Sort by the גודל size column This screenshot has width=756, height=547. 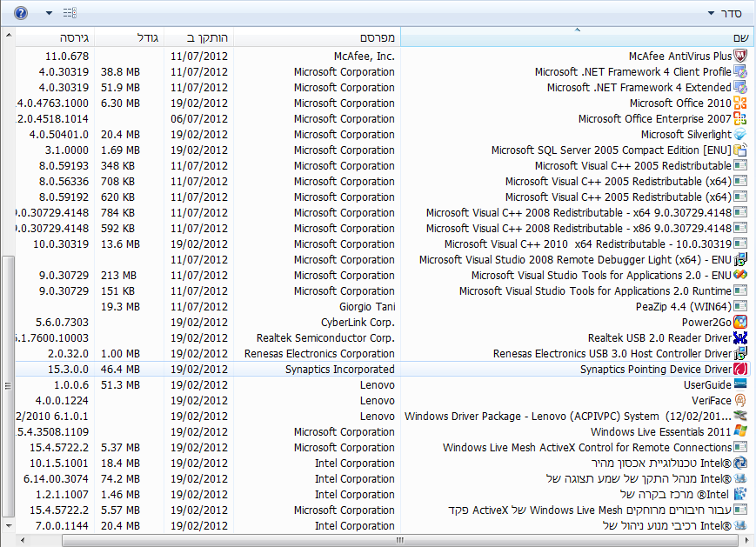pyautogui.click(x=130, y=37)
